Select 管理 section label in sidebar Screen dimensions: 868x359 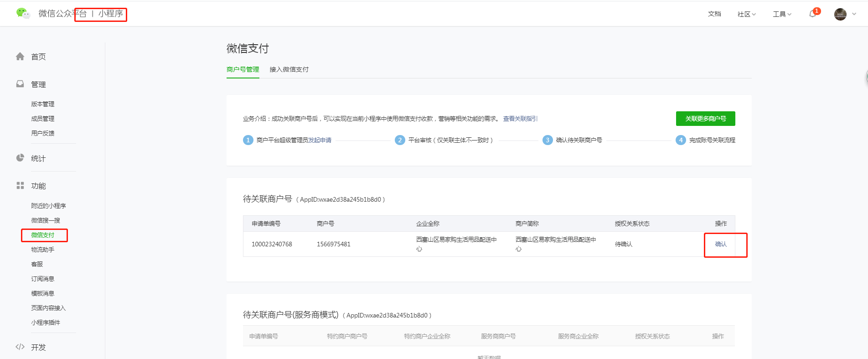coord(38,84)
